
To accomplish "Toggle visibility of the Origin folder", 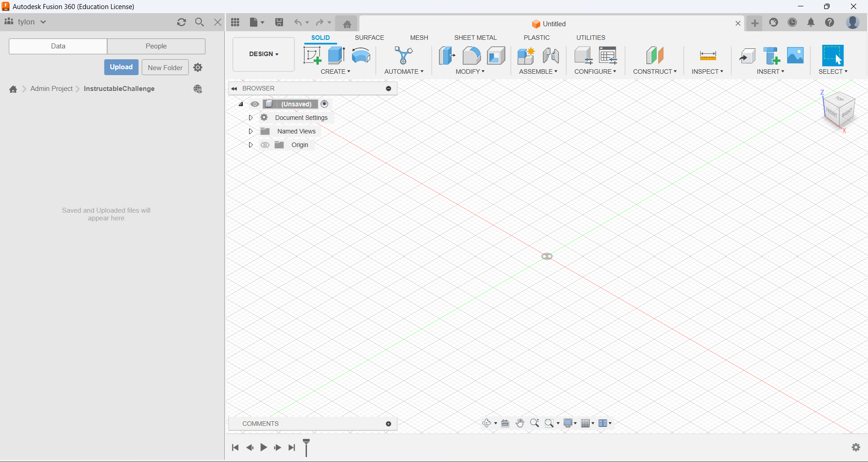I will coord(265,145).
